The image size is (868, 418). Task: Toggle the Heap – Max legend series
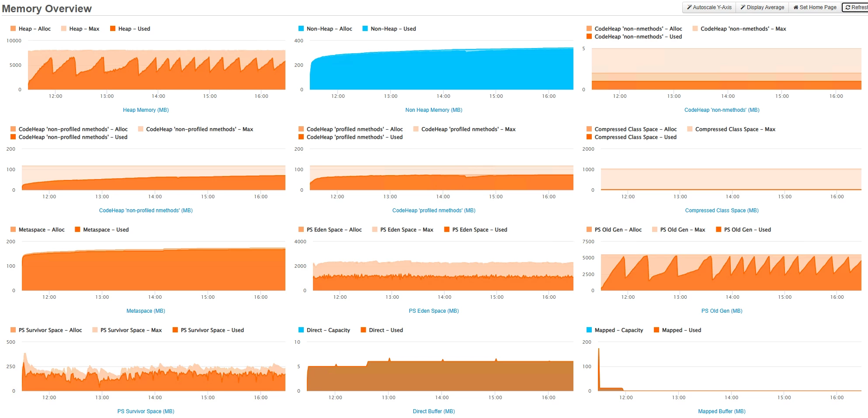80,29
